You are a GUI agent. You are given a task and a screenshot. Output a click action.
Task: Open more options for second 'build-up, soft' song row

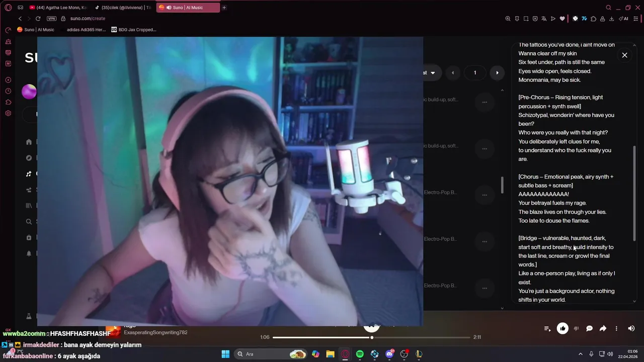tap(485, 149)
